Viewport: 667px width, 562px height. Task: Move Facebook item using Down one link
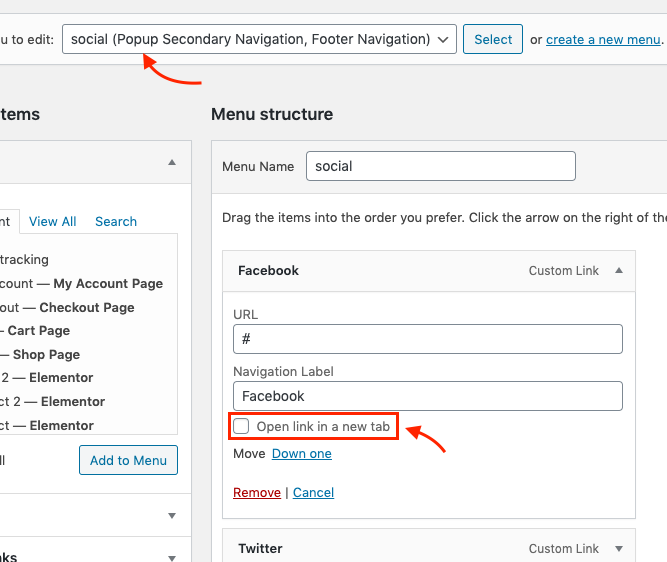302,453
